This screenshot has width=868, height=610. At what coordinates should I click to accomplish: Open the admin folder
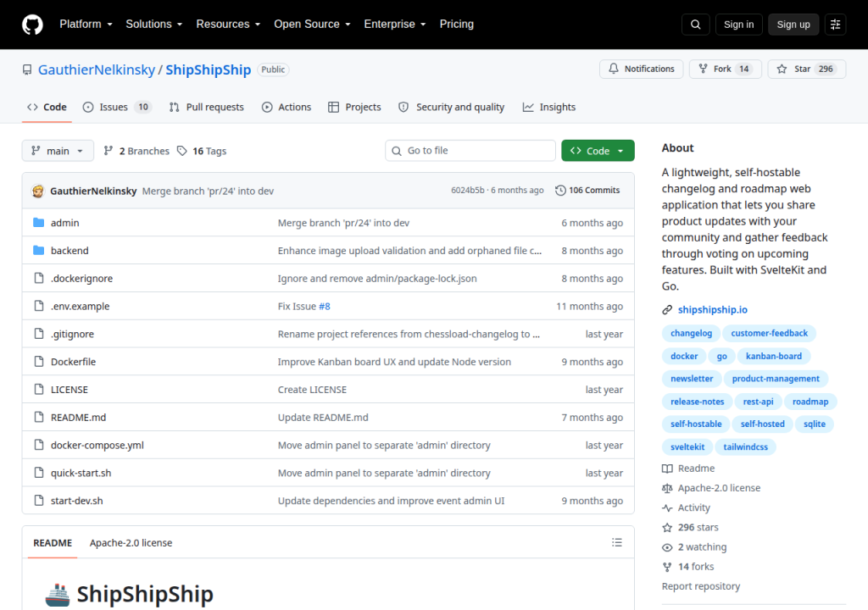pos(64,223)
